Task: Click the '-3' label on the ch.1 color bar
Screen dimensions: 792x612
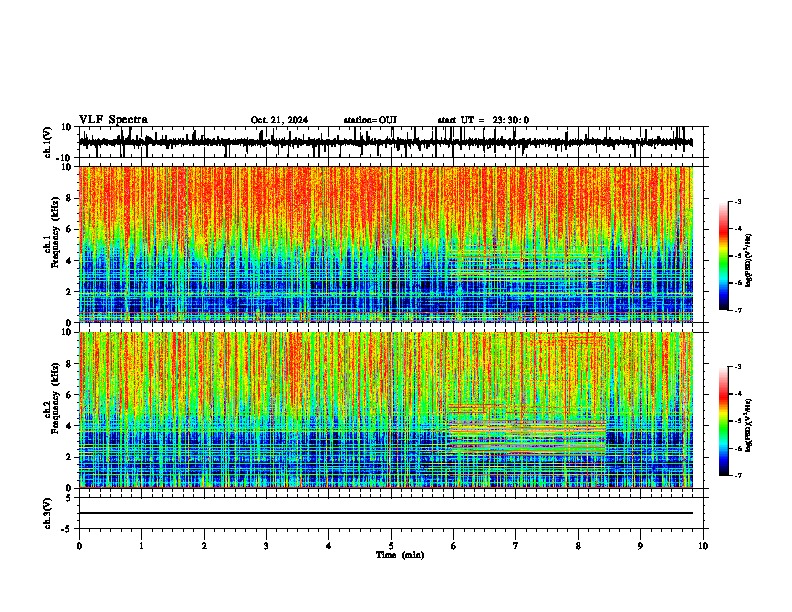Action: coord(738,201)
